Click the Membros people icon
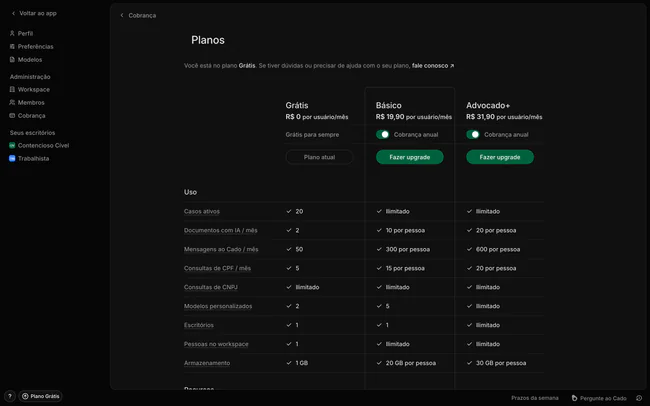Screen dimensions: 650x406 click(12, 102)
